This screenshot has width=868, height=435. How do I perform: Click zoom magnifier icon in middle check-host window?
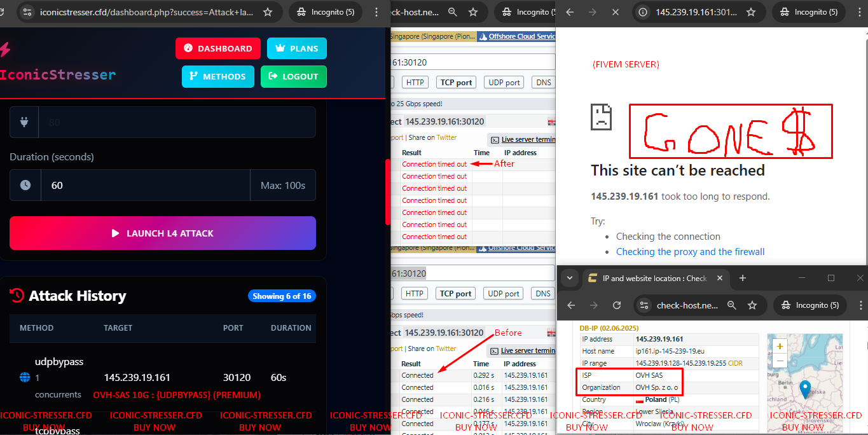click(452, 11)
